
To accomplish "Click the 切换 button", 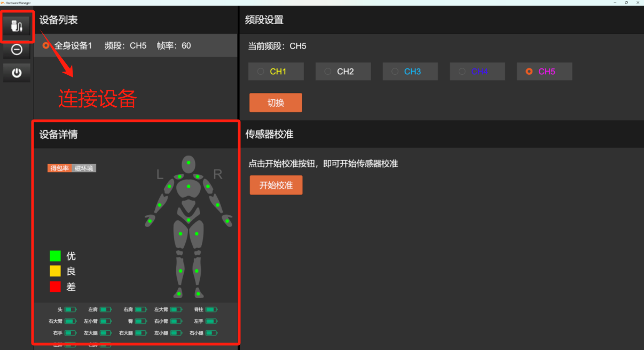I will tap(276, 103).
